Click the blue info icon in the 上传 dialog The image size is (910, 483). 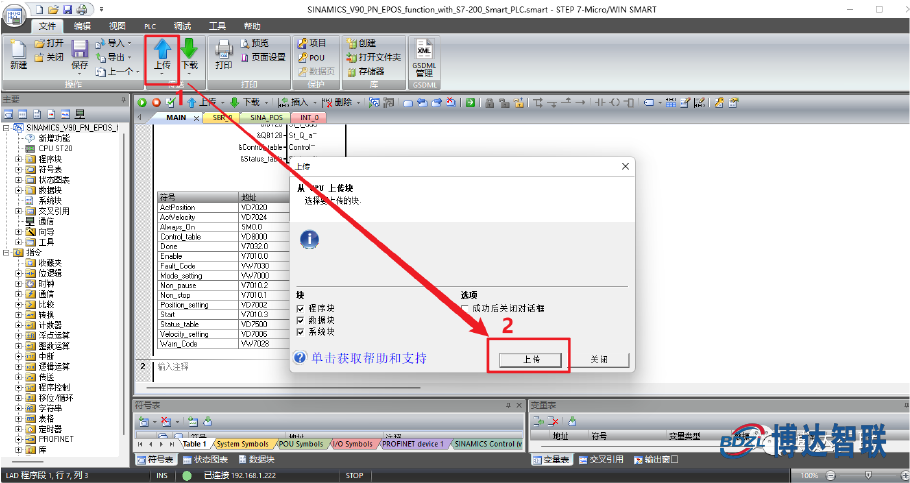309,239
